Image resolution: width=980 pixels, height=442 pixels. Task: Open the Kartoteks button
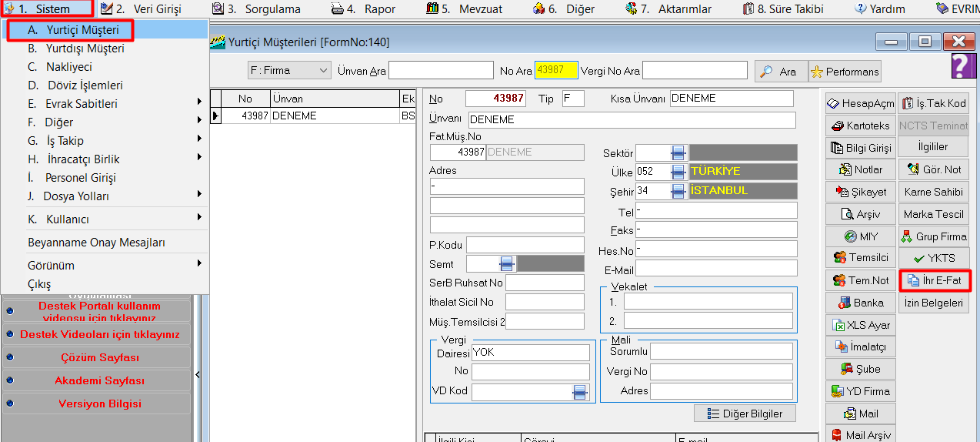[861, 126]
